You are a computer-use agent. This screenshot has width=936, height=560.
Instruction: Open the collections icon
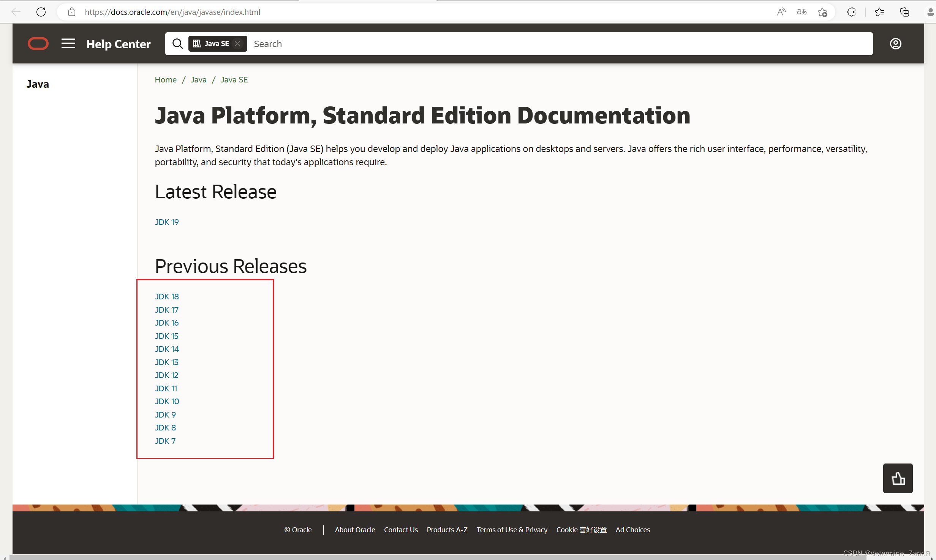pyautogui.click(x=904, y=12)
